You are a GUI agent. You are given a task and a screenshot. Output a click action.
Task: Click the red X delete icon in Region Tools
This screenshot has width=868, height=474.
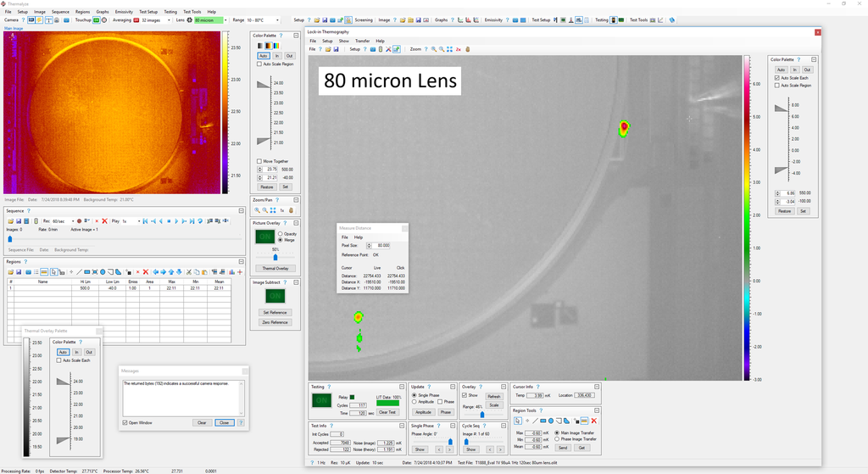[593, 421]
